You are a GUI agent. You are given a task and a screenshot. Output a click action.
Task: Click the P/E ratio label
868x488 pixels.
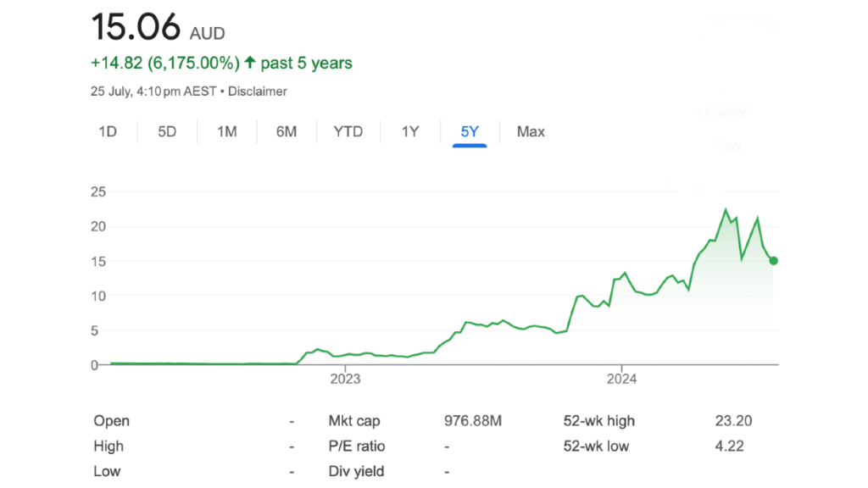tap(356, 446)
